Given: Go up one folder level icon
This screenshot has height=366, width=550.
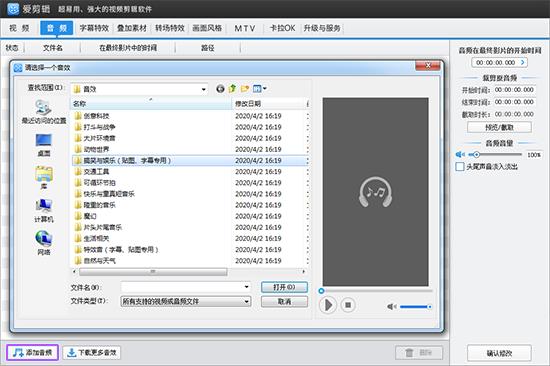Looking at the screenshot, I should [232, 89].
